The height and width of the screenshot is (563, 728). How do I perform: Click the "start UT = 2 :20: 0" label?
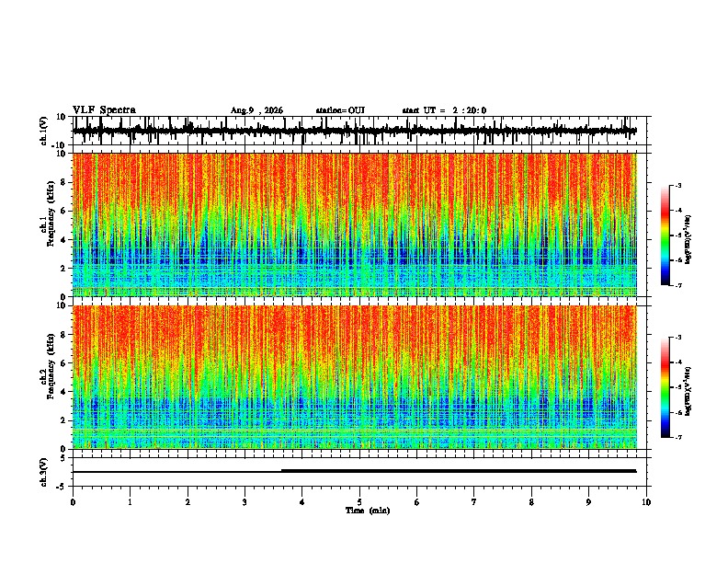click(x=444, y=110)
